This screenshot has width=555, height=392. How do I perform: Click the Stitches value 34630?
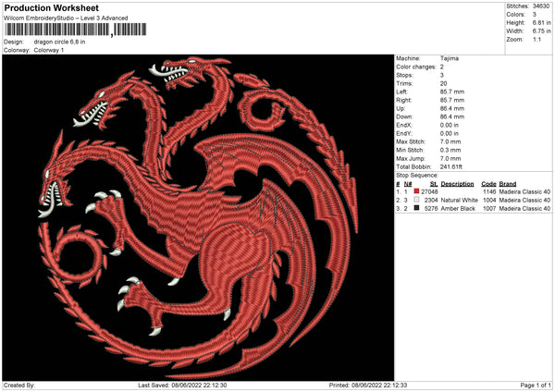pos(541,6)
